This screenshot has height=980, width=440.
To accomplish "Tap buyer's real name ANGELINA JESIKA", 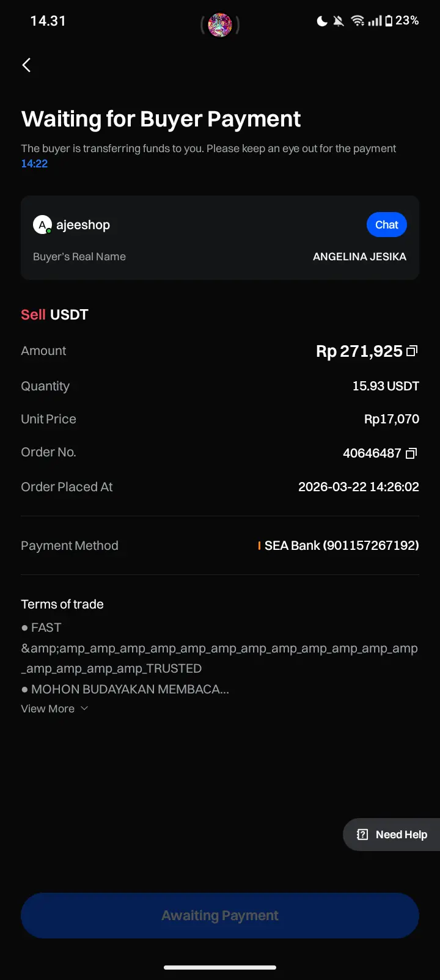I will click(359, 257).
